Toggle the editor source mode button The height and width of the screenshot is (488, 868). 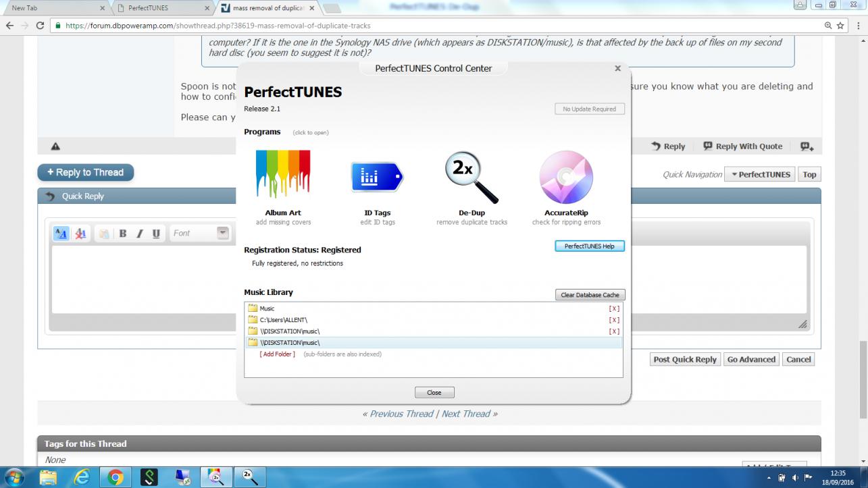pos(61,234)
